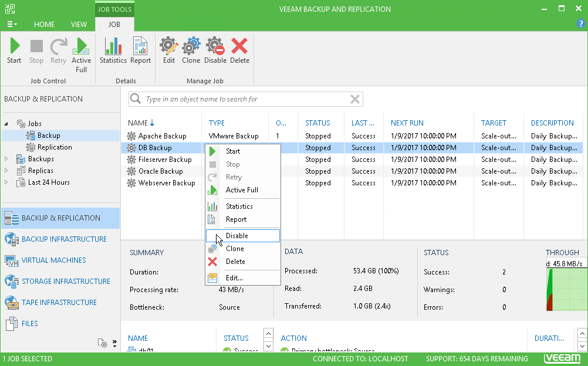Open the Virtual Machines view

click(x=60, y=260)
